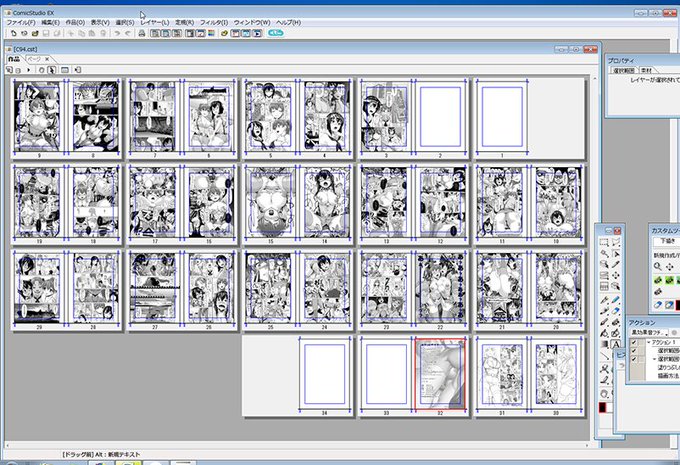Click the [C94.cst] document title

pyautogui.click(x=25, y=49)
